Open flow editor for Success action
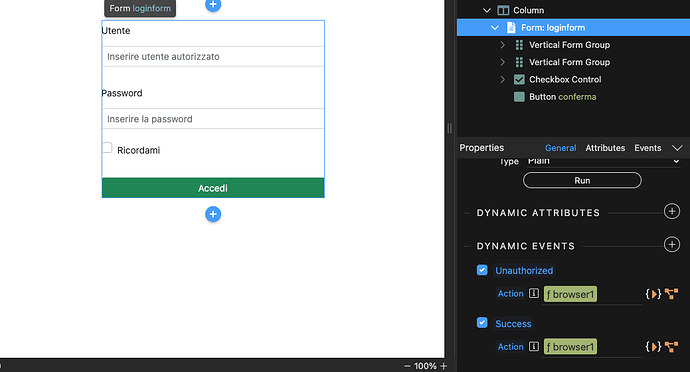This screenshot has height=372, width=690. click(672, 346)
